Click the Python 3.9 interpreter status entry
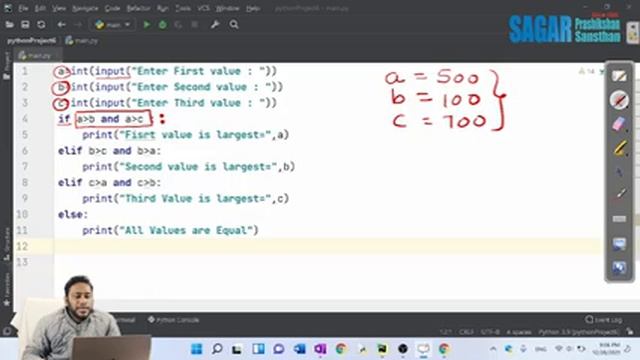Image resolution: width=640 pixels, height=360 pixels. tap(578, 332)
